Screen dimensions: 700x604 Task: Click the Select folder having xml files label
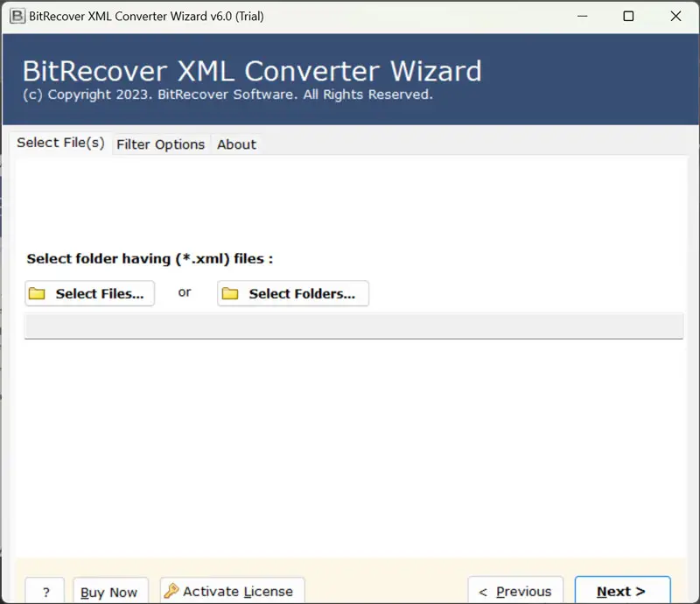click(147, 258)
